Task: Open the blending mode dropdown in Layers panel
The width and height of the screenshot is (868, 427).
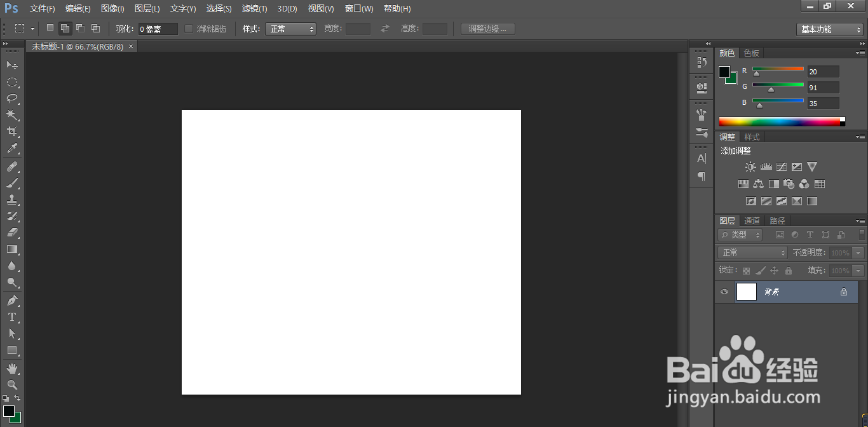Action: [x=752, y=252]
